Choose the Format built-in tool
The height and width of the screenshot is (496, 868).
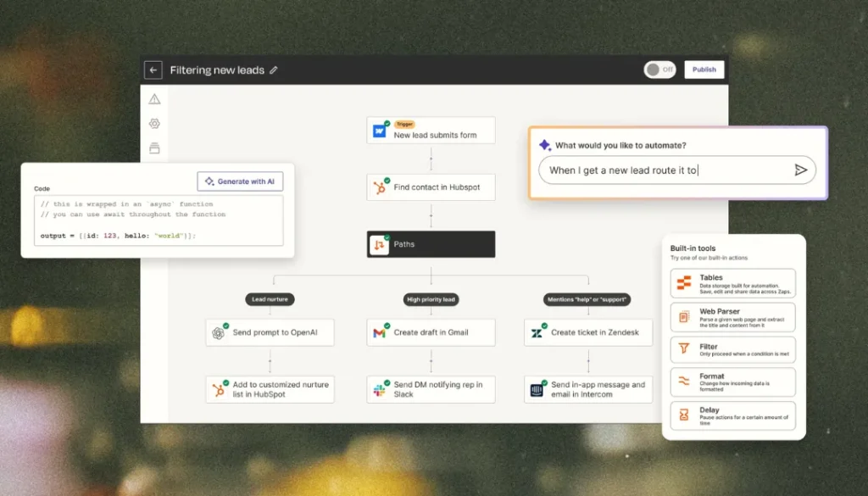coord(732,382)
